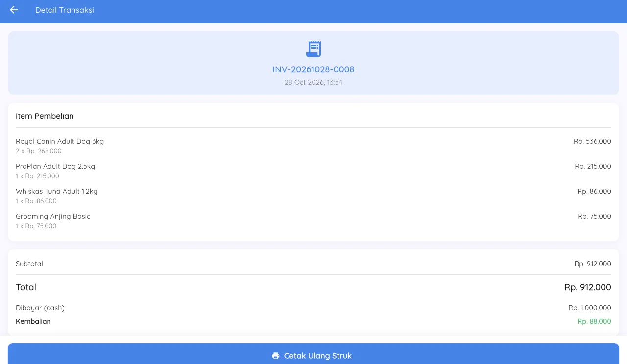
Task: Click quantity line 1 x Rp. 86.000
Action: [36, 201]
